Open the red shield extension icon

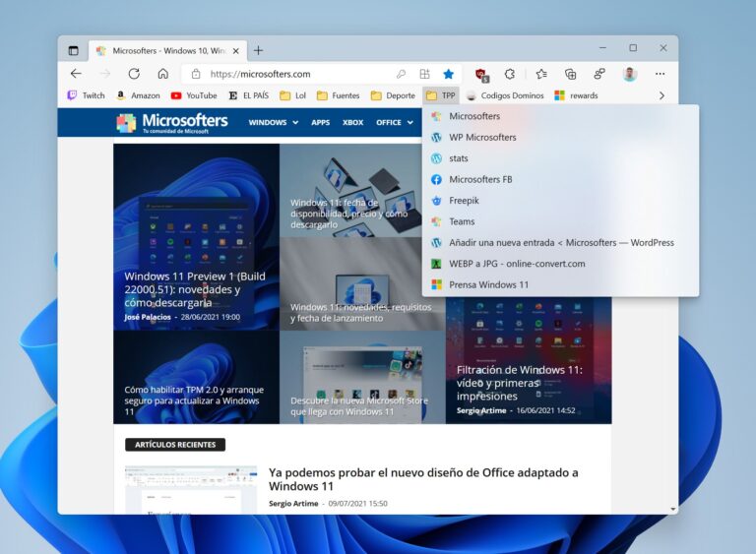click(481, 74)
